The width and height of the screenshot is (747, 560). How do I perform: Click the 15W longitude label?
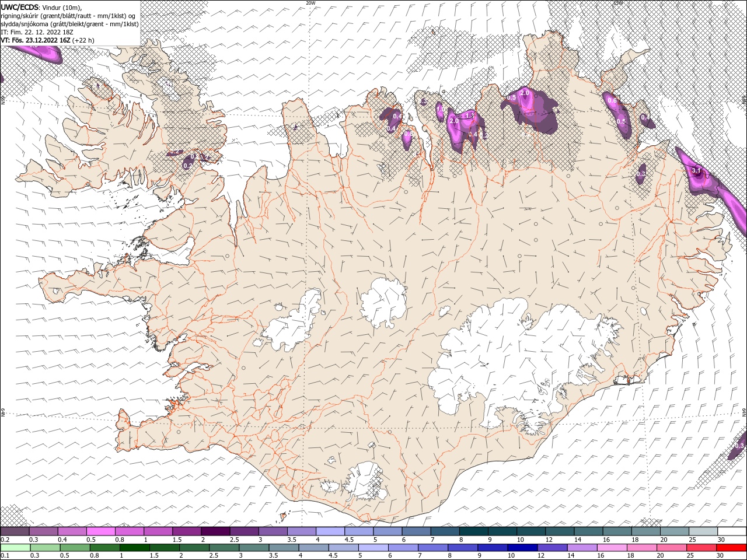[618, 3]
